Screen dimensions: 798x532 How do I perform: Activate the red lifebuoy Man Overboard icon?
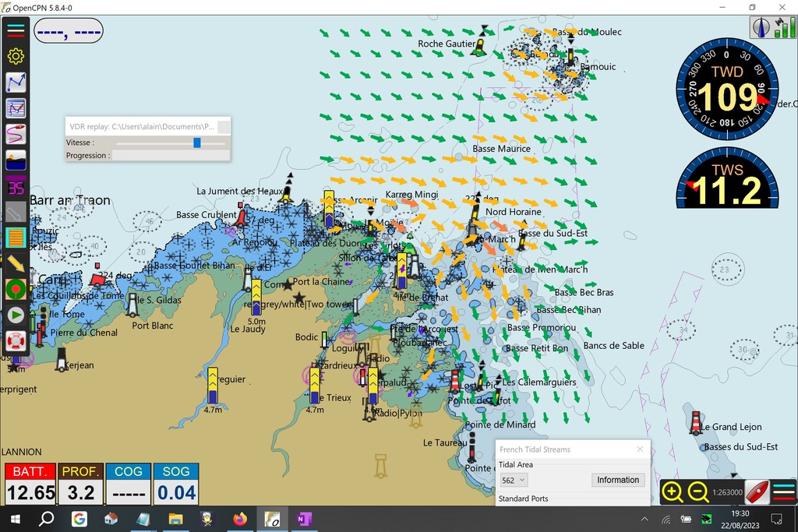click(x=16, y=341)
